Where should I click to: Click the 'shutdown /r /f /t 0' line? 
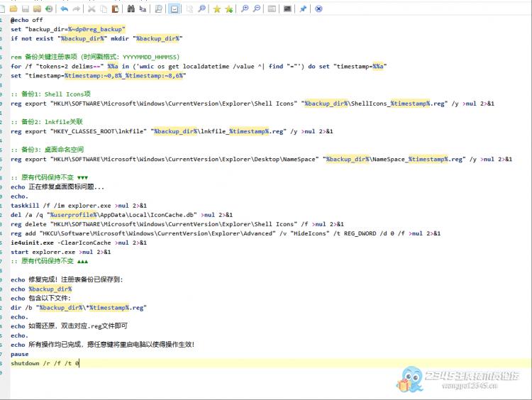45,363
